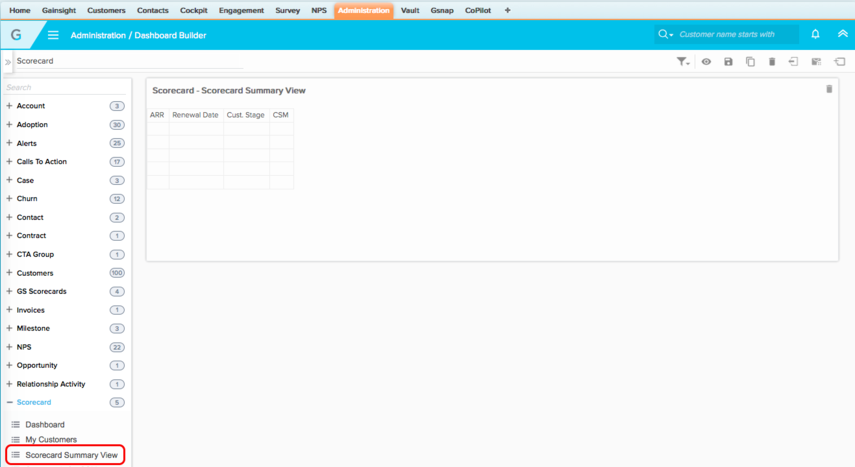Viewport: 855px width, 467px height.
Task: Click the Gainsight G logo
Action: [16, 35]
